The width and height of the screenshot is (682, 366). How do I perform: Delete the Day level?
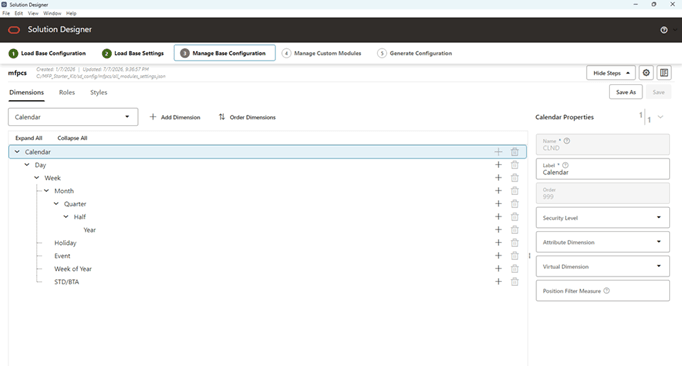tap(515, 165)
